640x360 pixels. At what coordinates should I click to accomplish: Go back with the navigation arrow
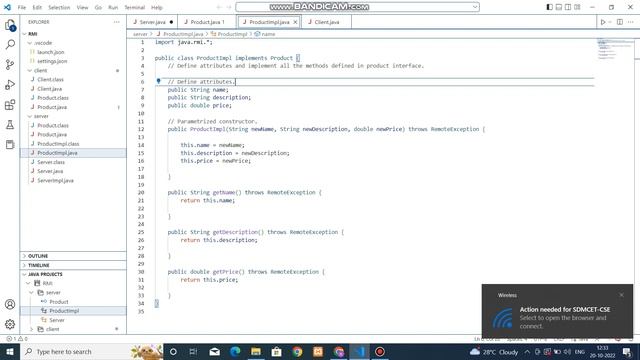219,7
